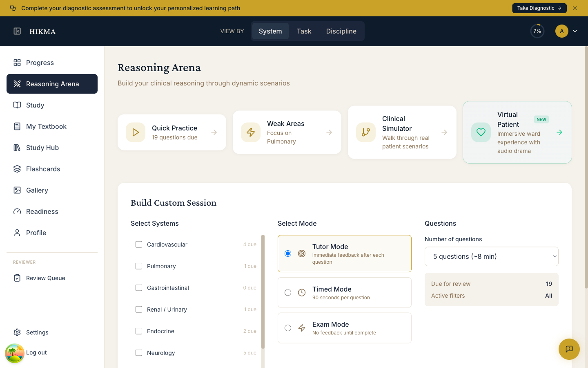
Task: Check the Neurology system checkbox
Action: pyautogui.click(x=139, y=353)
